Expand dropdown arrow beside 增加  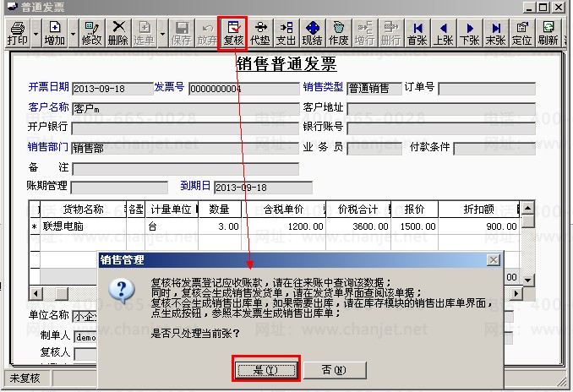[73, 33]
